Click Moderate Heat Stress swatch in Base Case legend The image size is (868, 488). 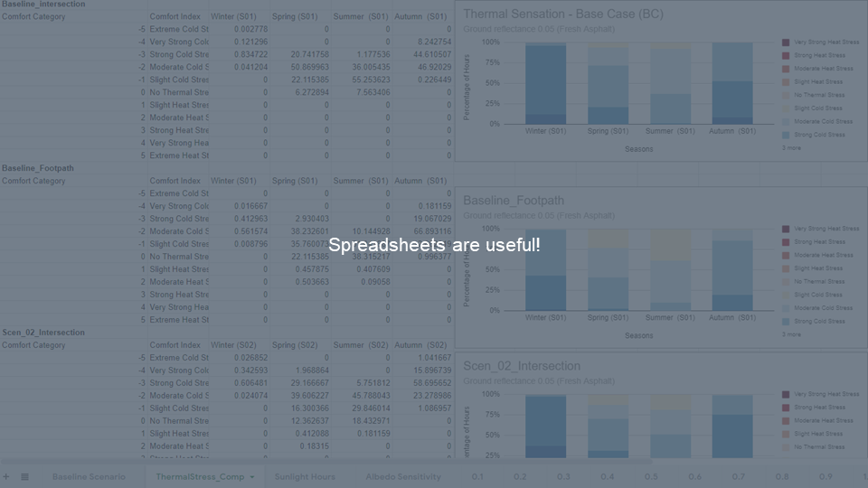point(786,69)
